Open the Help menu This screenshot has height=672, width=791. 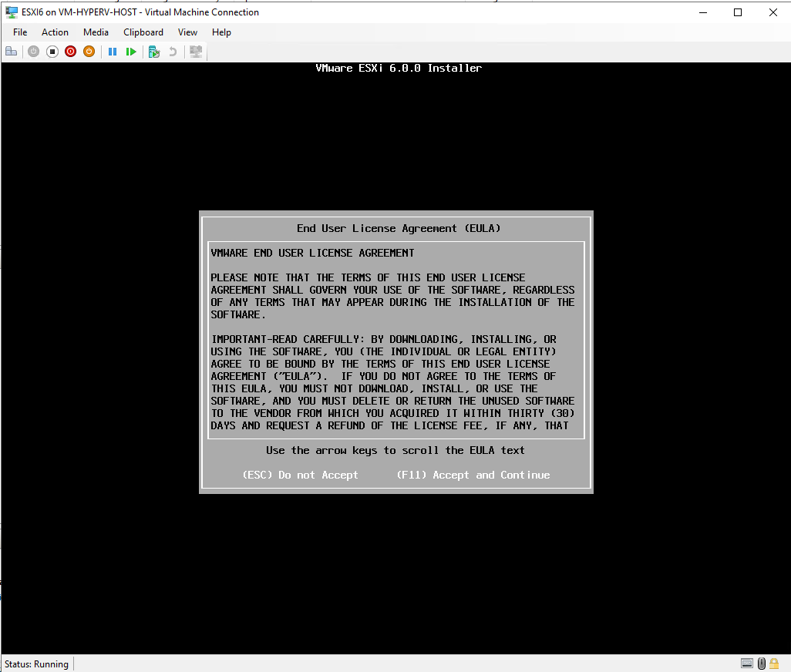(221, 32)
